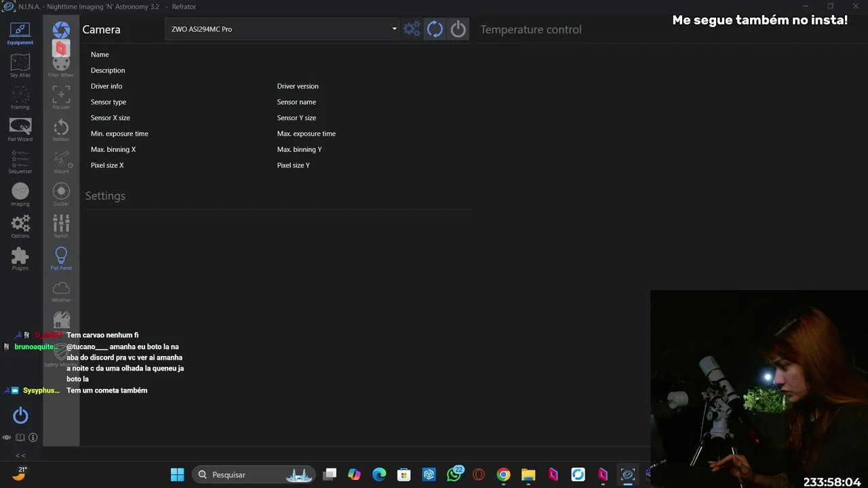The image size is (868, 488).
Task: Click the 'Driver version' label
Action: [x=298, y=86]
